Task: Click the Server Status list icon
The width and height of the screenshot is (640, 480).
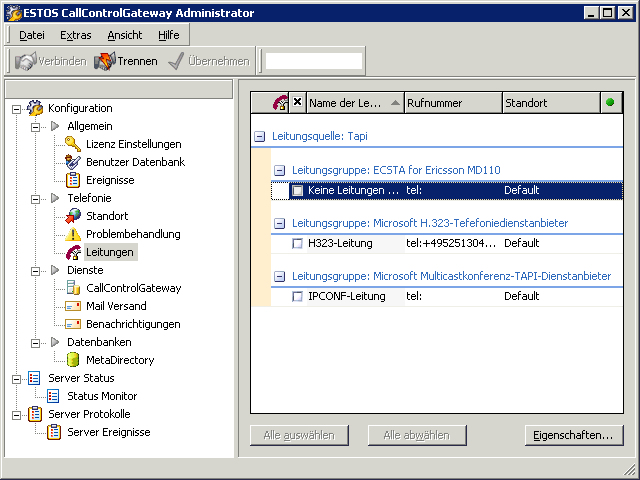Action: pyautogui.click(x=34, y=378)
